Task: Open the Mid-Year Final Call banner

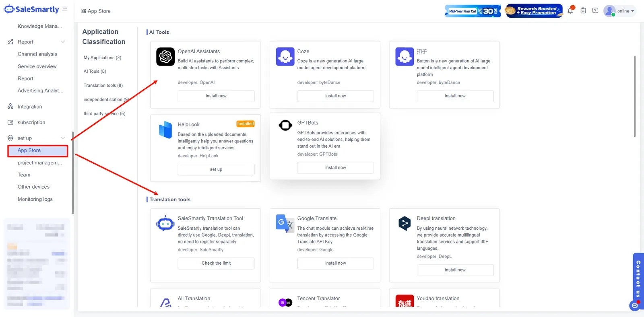Action: pos(473,11)
